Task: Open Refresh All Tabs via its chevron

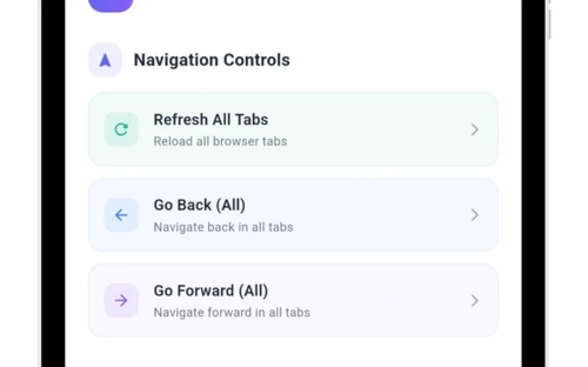Action: 475,130
